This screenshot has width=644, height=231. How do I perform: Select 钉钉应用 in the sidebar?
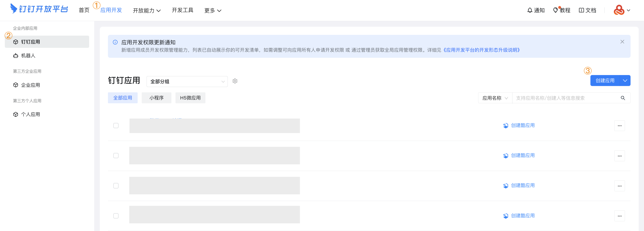click(x=47, y=42)
